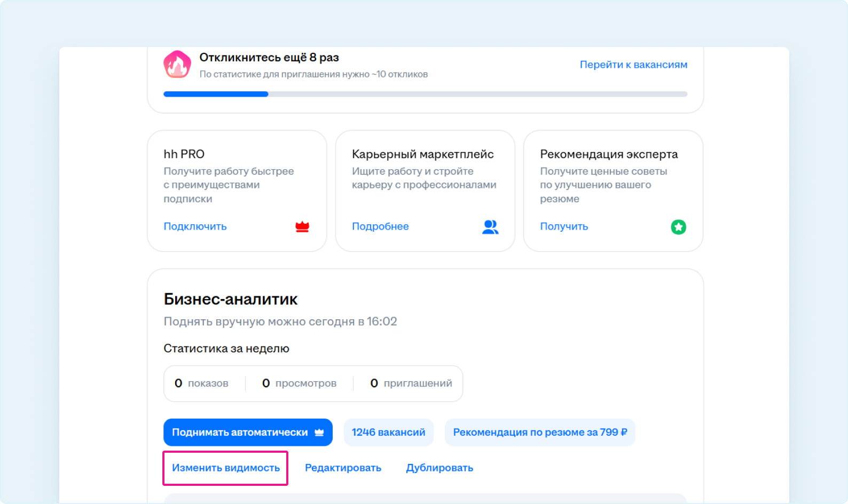This screenshot has width=848, height=504.
Task: Show the "1246 вакансий" matching vacancies
Action: point(388,432)
